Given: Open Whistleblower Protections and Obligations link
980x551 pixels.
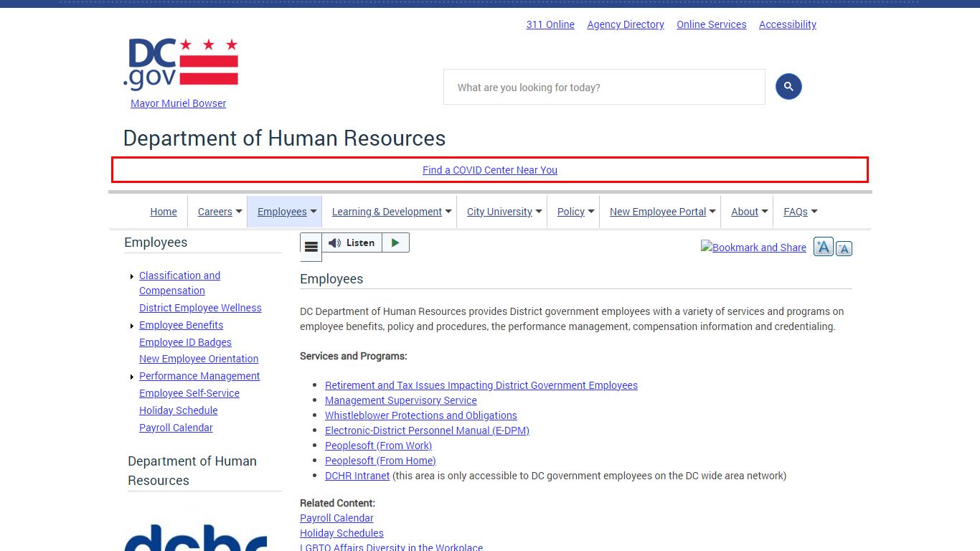Looking at the screenshot, I should (x=421, y=415).
